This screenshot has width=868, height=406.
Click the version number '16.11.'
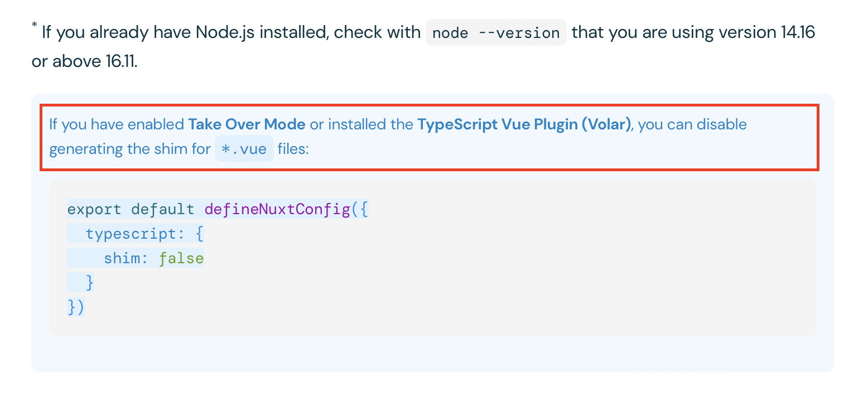click(121, 61)
